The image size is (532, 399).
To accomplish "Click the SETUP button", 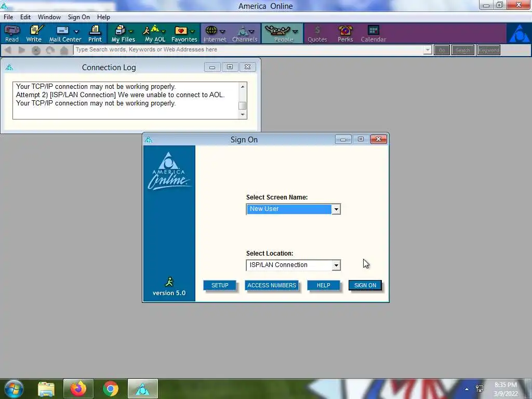I will [220, 285].
